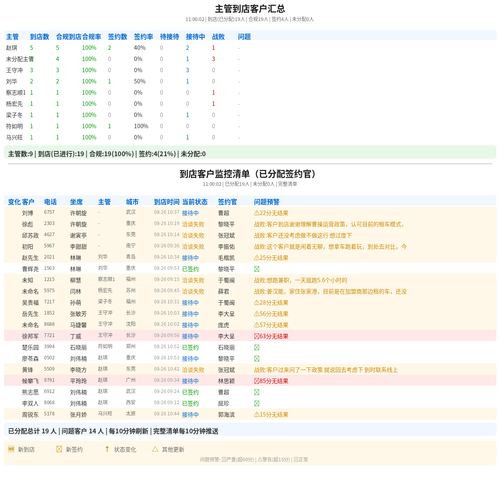
Task: Click supervisor name 王守冲 in summary table
Action: pos(14,70)
